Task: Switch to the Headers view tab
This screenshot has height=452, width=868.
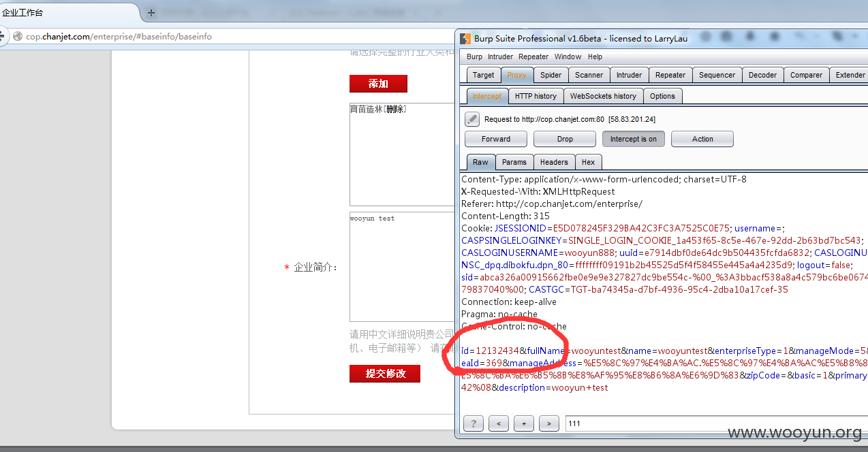Action: point(554,162)
